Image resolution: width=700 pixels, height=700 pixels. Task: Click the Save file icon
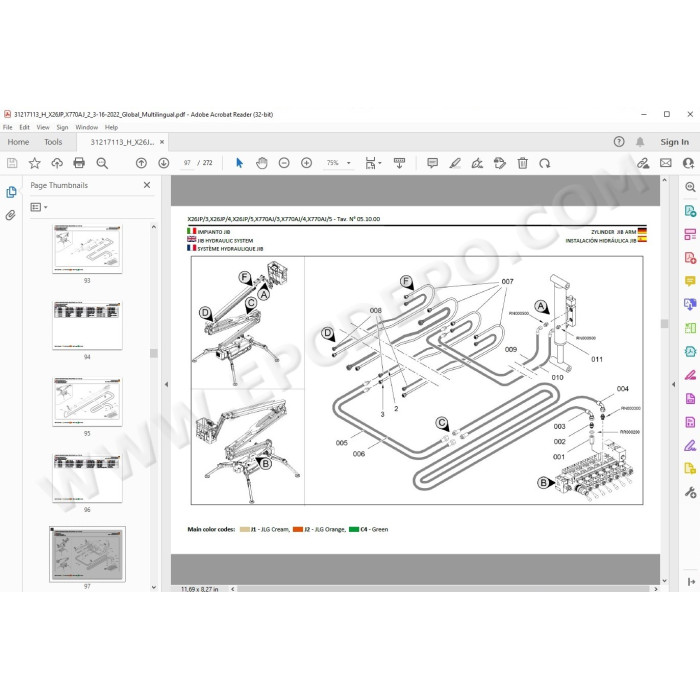[12, 163]
